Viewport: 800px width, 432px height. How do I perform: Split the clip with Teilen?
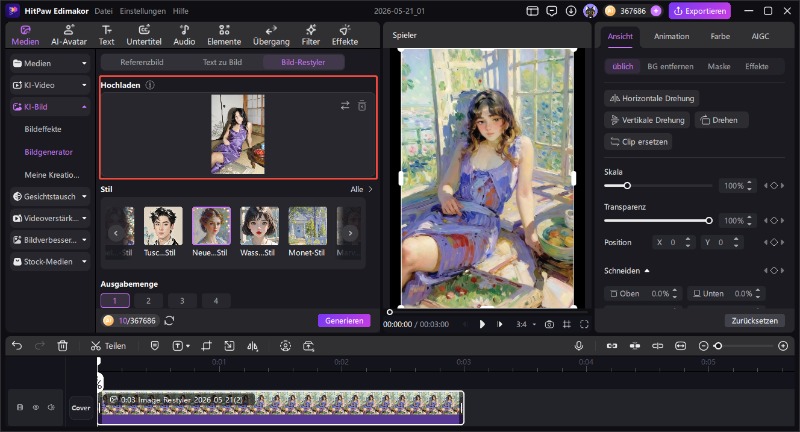pos(108,346)
